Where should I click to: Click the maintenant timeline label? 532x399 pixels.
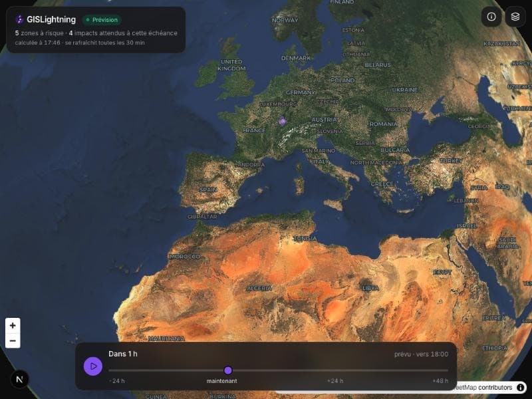222,380
